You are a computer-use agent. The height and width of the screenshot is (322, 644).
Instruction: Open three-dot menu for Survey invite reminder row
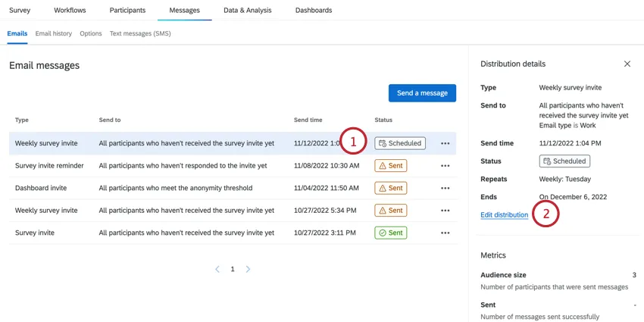[445, 166]
